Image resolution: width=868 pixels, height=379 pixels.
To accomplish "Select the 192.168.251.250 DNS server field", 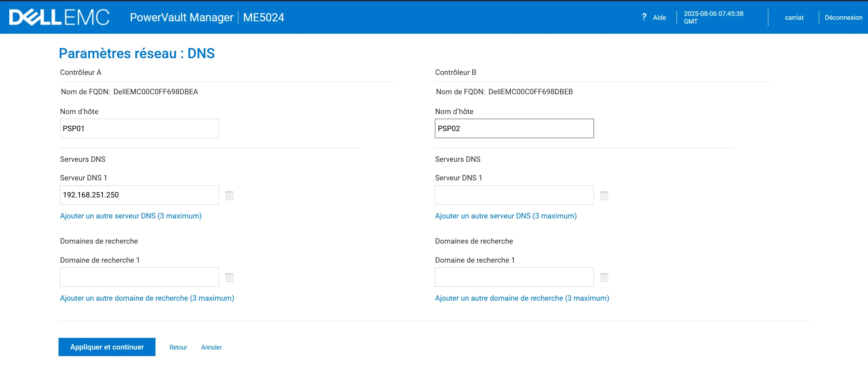I will point(139,195).
